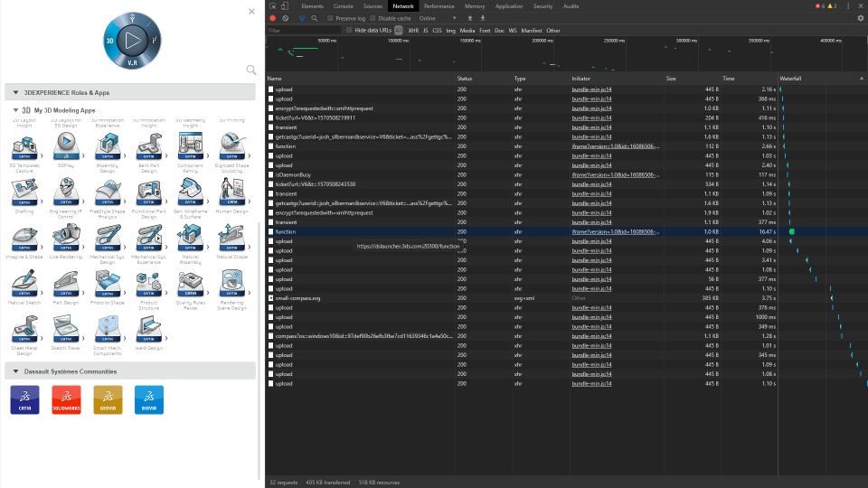This screenshot has height=488, width=868.
Task: Collapse My 3D Modeling Apps group
Action: click(15, 110)
